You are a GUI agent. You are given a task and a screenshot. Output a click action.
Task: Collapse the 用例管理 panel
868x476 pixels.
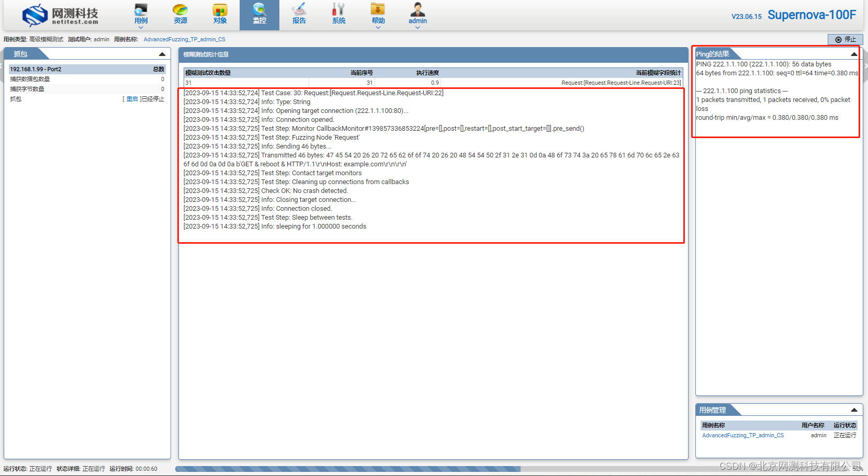click(854, 410)
